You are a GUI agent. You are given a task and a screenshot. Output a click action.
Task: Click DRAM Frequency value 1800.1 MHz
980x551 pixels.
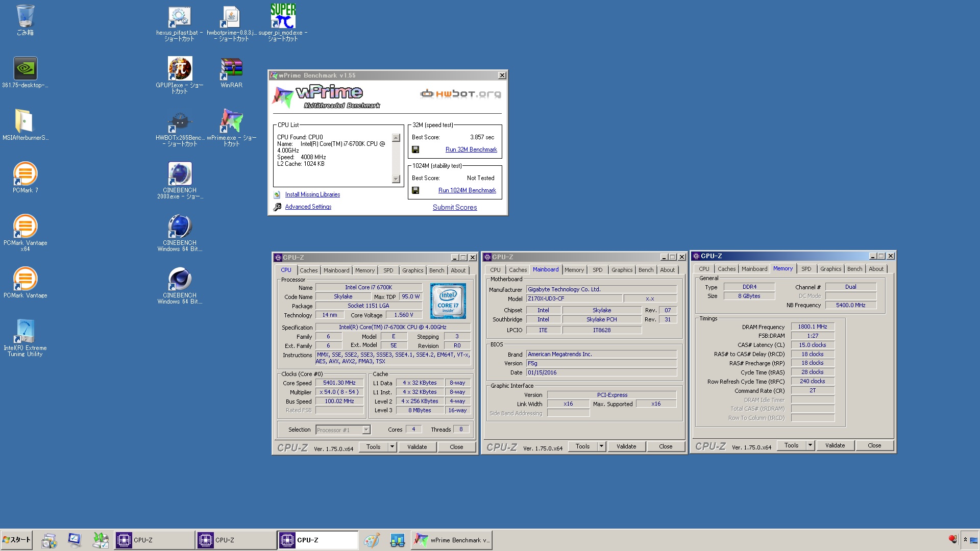tap(813, 327)
